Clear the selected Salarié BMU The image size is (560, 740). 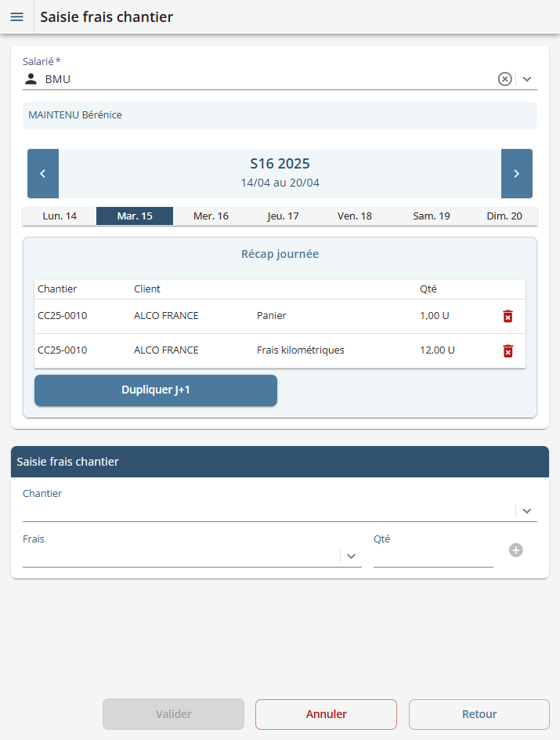pyautogui.click(x=505, y=78)
